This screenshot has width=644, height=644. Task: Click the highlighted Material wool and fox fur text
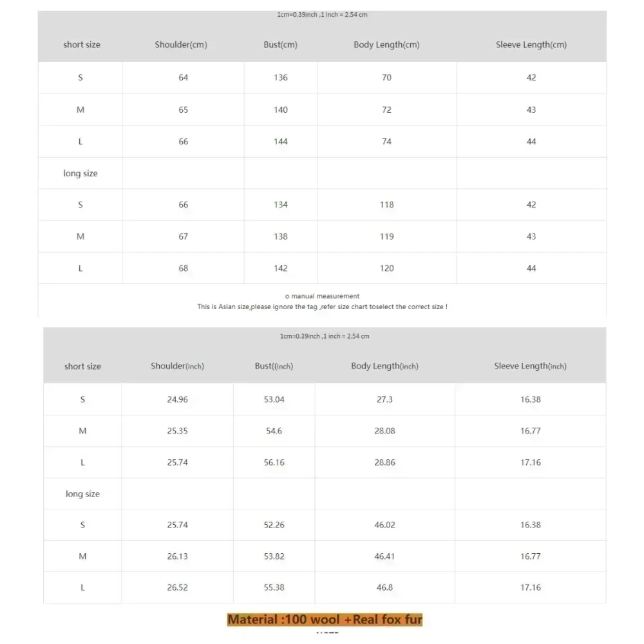(325, 620)
